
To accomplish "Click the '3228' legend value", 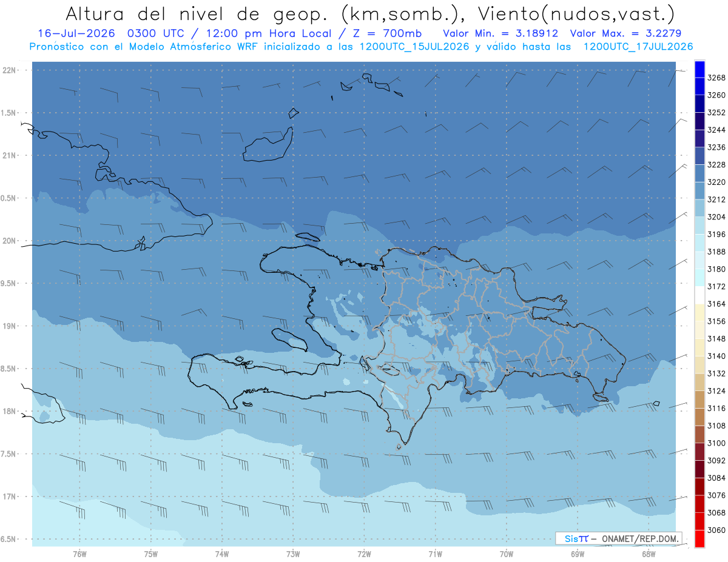I will pyautogui.click(x=716, y=165).
